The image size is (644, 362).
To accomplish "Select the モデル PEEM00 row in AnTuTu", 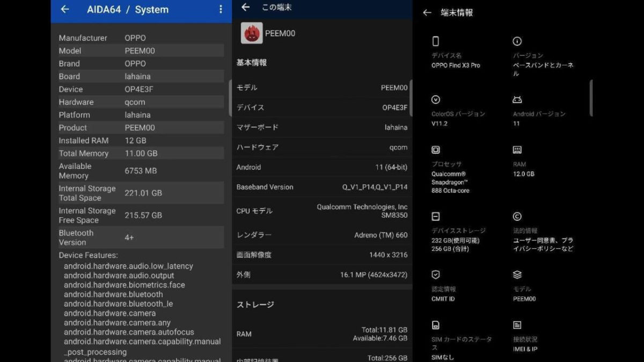I will [322, 87].
